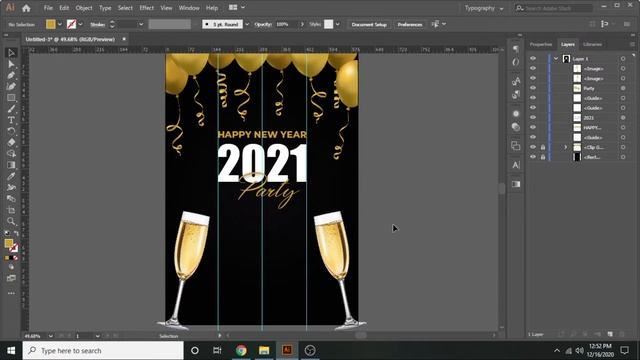Screen dimensions: 640x360
Task: Open the stroke color dropdown
Action: click(80, 24)
